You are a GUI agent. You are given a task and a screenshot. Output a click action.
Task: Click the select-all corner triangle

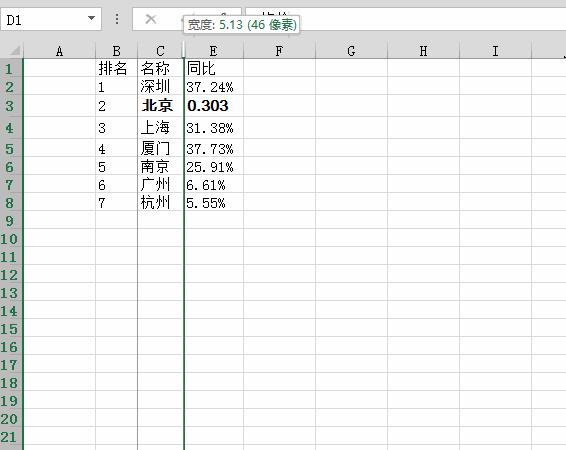click(14, 51)
